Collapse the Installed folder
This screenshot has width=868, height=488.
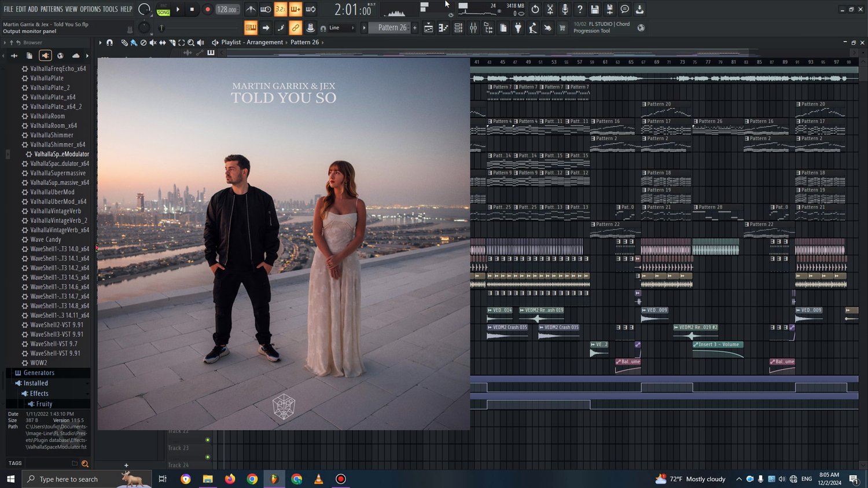(x=48, y=383)
